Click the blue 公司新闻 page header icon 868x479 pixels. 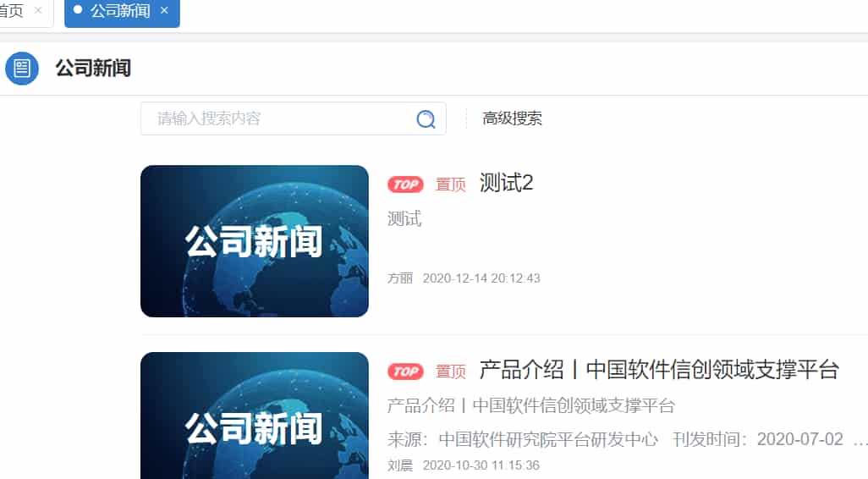22,68
